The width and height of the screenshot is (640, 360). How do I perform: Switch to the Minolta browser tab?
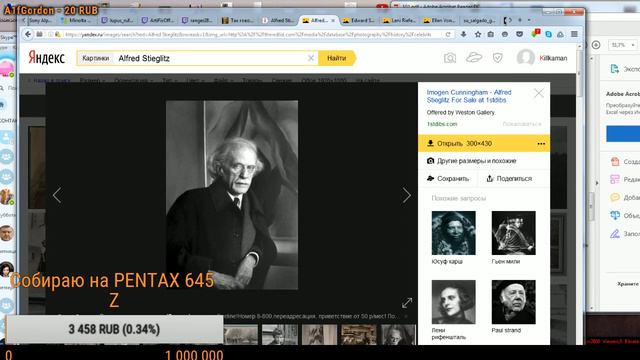77,20
